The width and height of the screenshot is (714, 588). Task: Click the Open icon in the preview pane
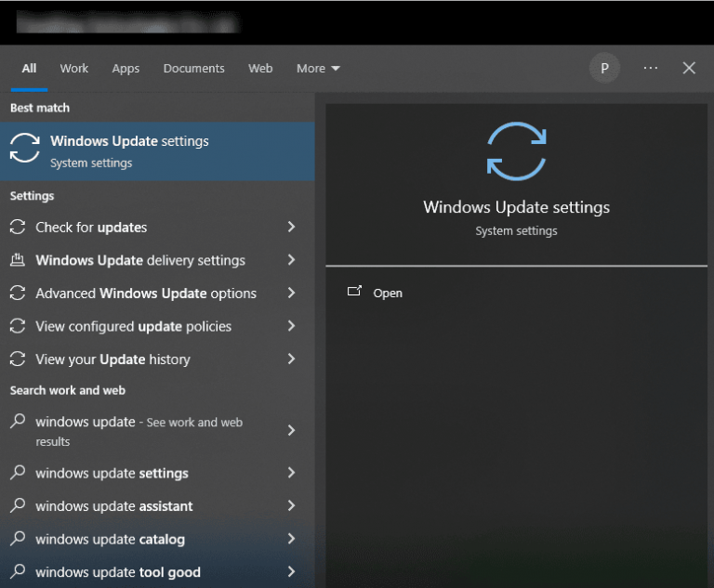tap(354, 293)
